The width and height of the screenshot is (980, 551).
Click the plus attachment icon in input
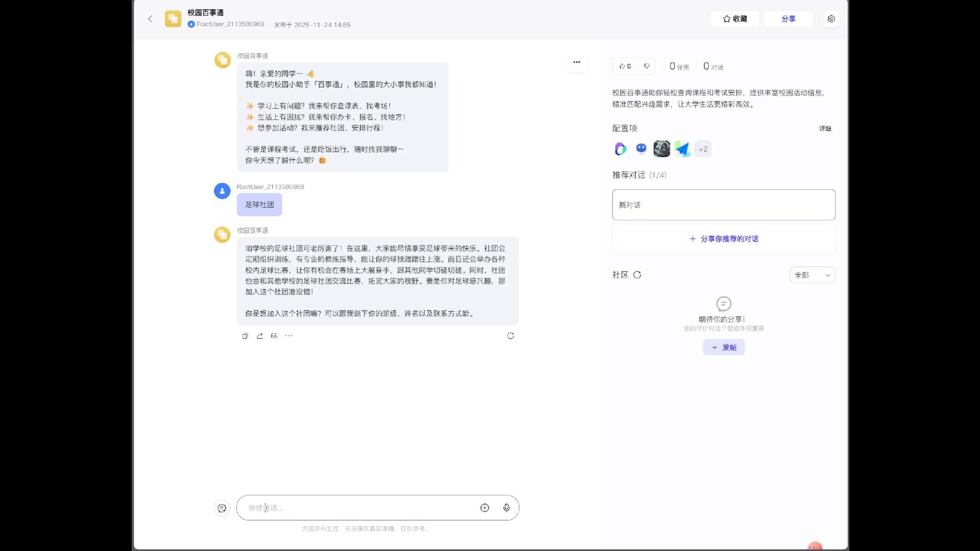(484, 508)
